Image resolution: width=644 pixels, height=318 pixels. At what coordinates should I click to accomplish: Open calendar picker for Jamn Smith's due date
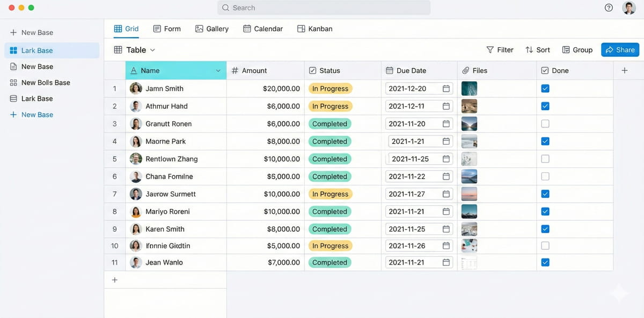coord(446,89)
